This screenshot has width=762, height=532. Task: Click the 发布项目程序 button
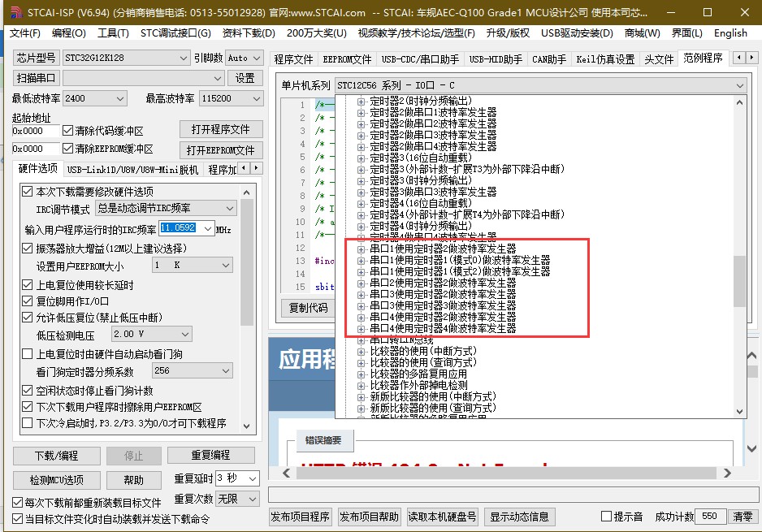tap(301, 517)
